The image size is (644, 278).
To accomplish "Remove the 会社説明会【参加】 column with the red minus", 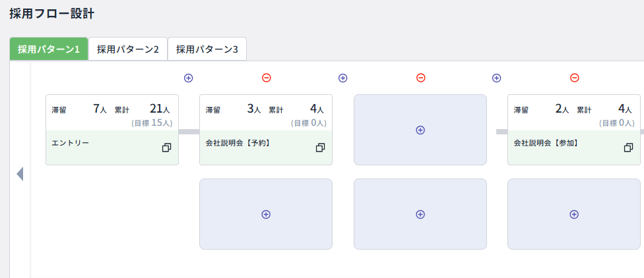I will click(575, 78).
